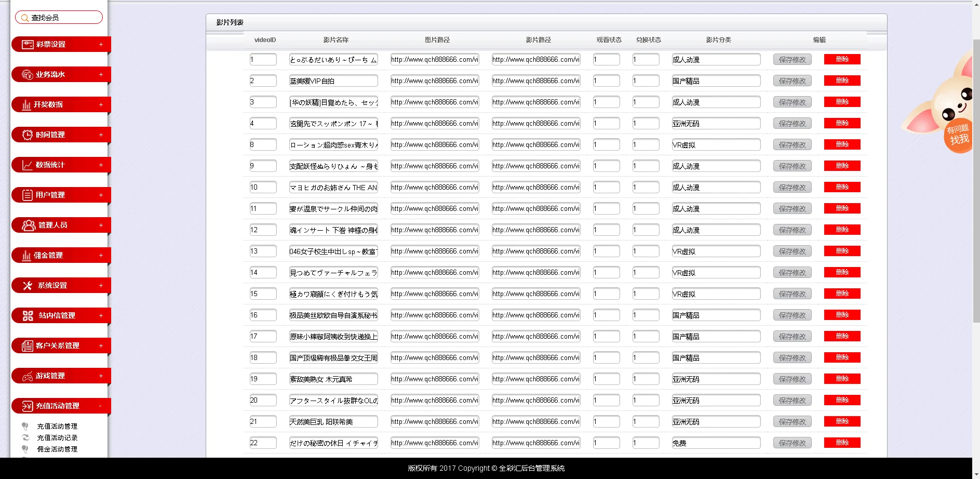Open the 用户管理 sidebar menu
Screen dimensions: 980x479
61,195
